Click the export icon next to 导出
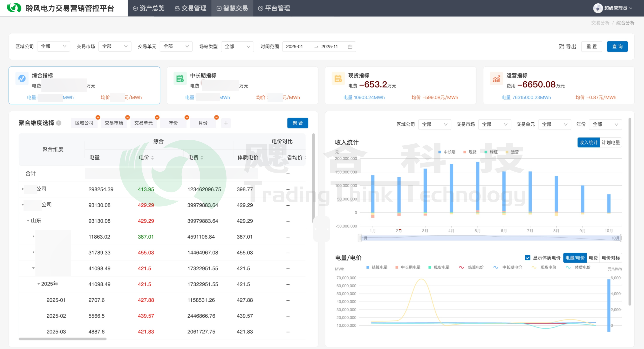Viewport: 644px width, 349px height. (x=561, y=46)
